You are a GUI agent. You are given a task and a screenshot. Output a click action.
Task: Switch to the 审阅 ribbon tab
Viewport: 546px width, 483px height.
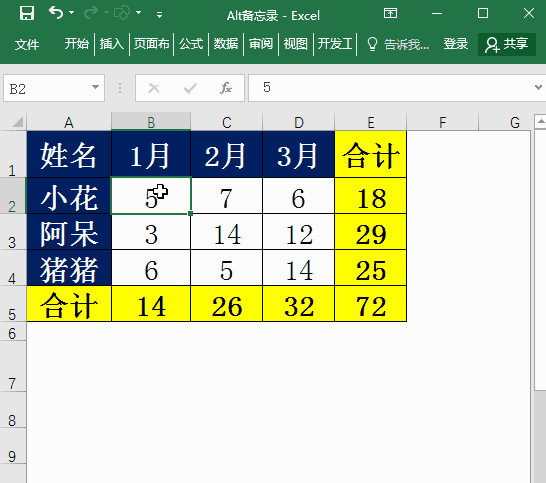[x=261, y=44]
